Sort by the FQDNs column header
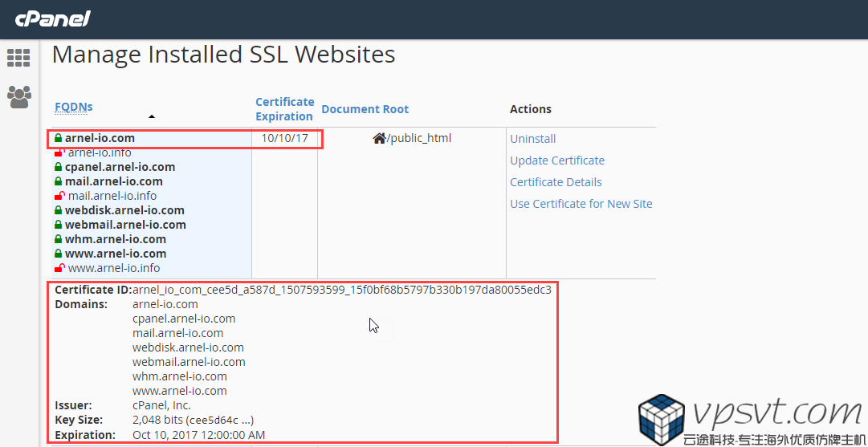868x447 pixels. tap(74, 107)
